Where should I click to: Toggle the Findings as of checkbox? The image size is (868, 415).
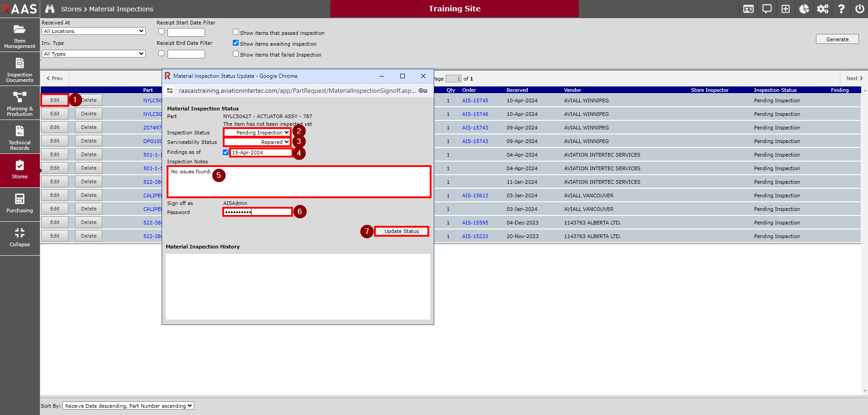225,153
